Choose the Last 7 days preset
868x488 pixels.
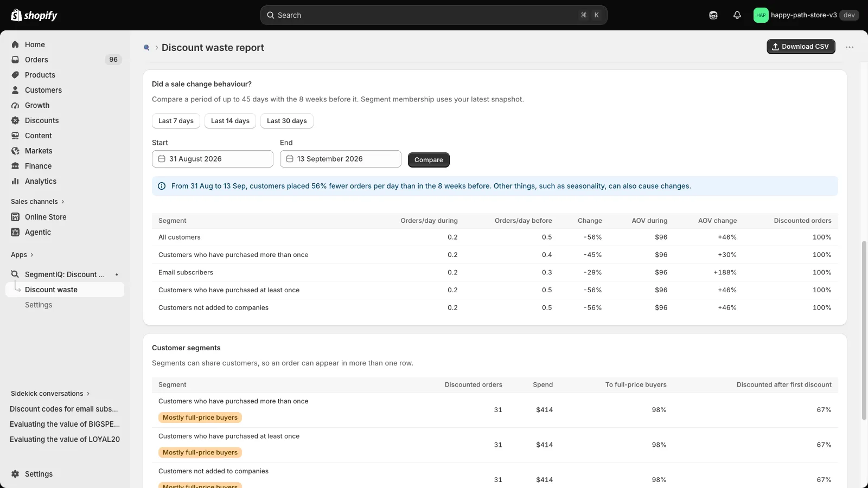pyautogui.click(x=176, y=121)
